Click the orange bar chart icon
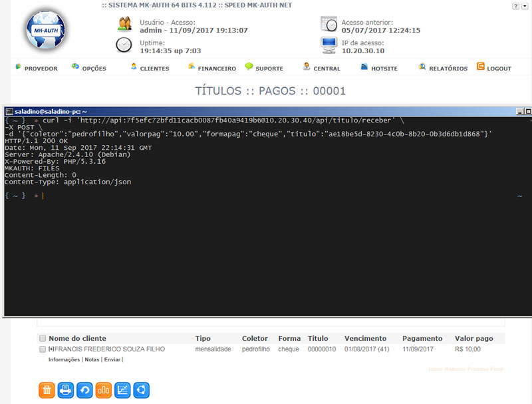Viewport: 532px width, 404px height. tap(104, 390)
